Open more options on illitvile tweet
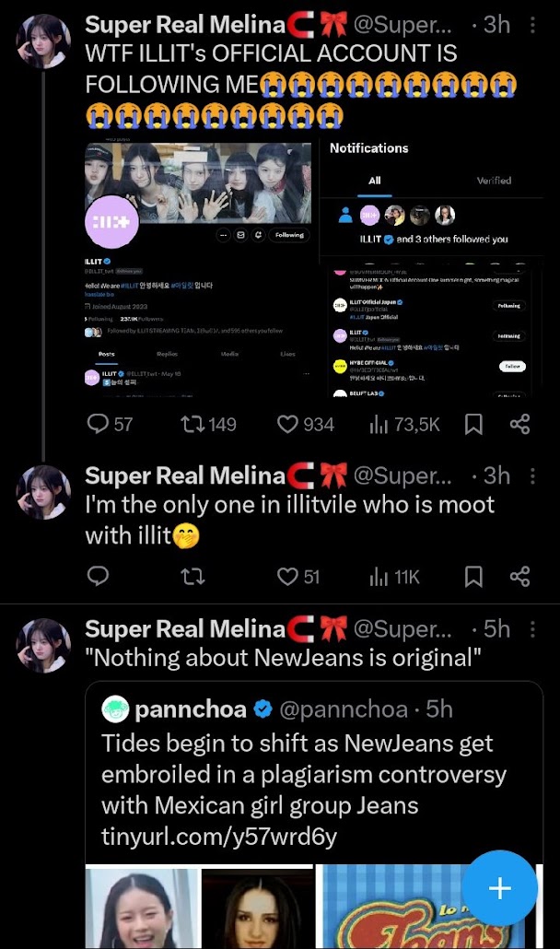 531,475
